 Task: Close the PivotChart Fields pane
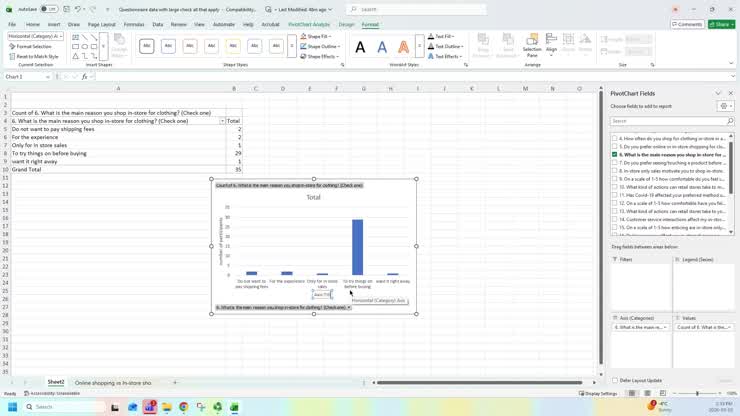(x=731, y=93)
